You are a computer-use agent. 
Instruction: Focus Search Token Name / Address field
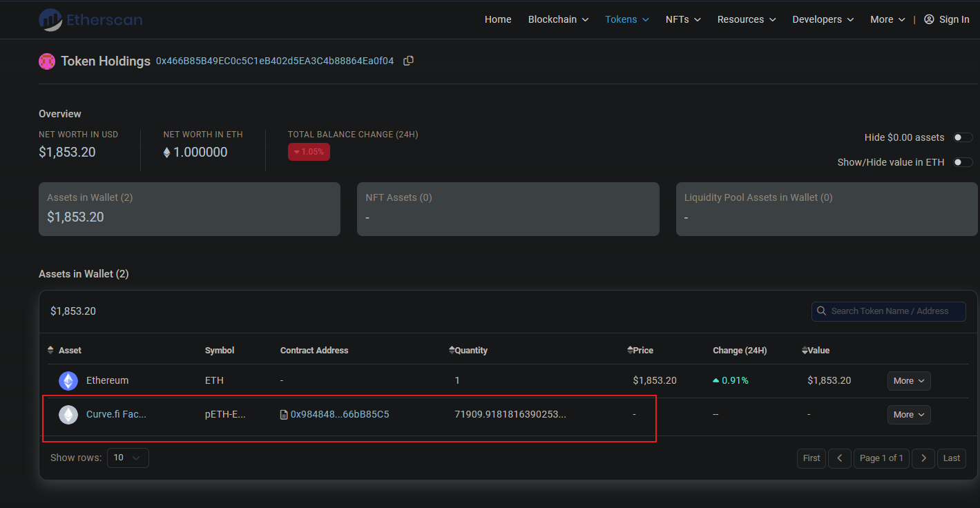pos(889,311)
